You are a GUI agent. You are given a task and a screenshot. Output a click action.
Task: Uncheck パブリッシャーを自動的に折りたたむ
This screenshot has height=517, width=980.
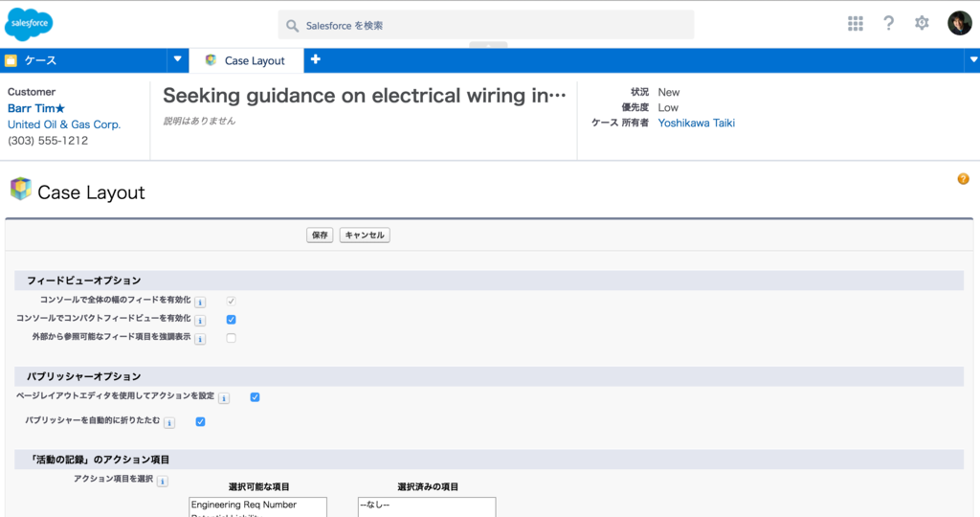coord(201,421)
